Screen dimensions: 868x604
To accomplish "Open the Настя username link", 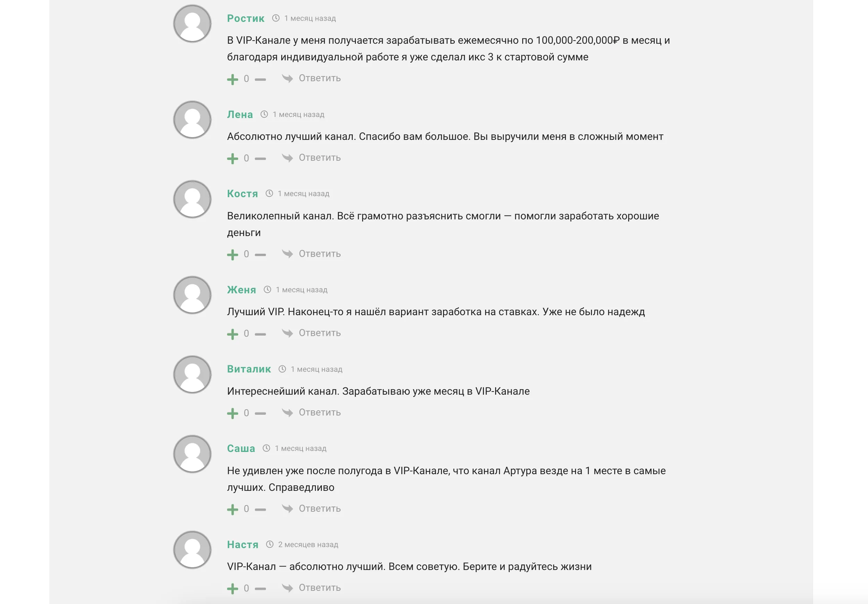I will tap(243, 544).
